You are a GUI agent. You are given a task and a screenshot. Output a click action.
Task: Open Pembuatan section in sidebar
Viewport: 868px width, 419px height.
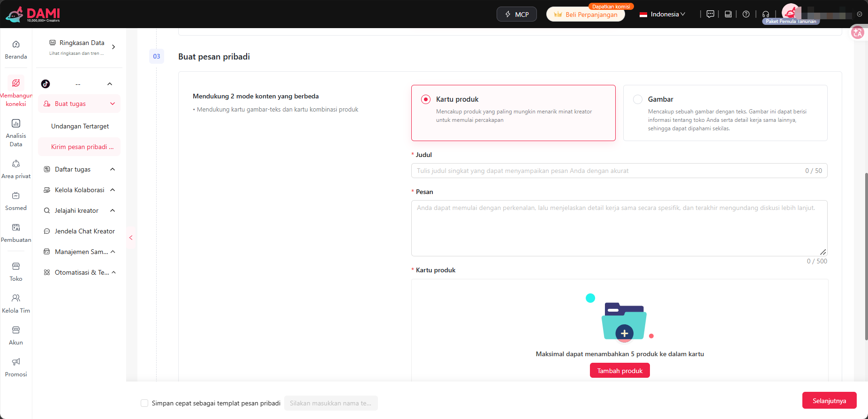click(16, 233)
